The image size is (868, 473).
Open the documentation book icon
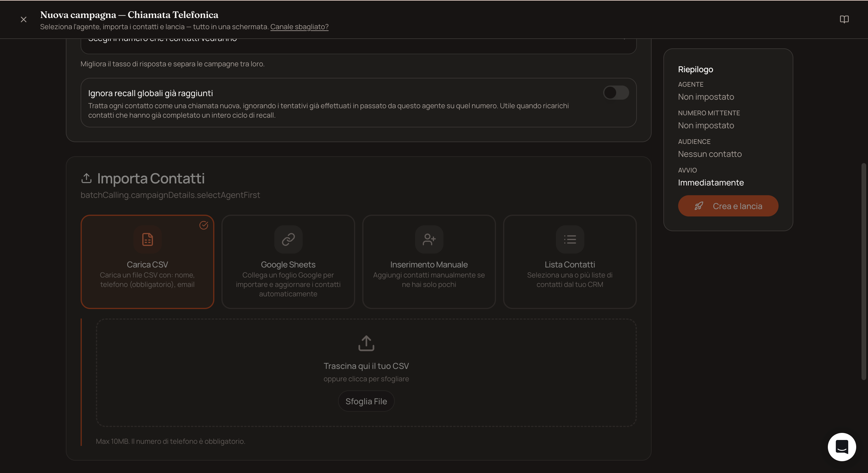point(844,19)
